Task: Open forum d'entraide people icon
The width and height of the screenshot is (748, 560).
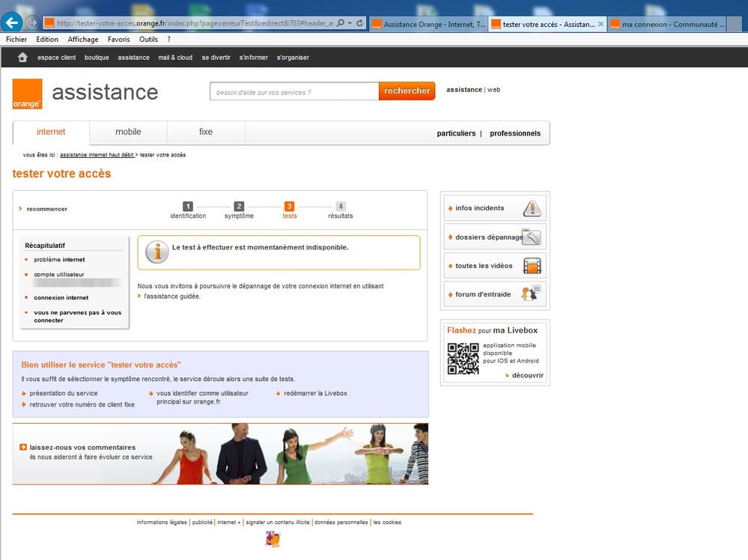Action: 532,293
